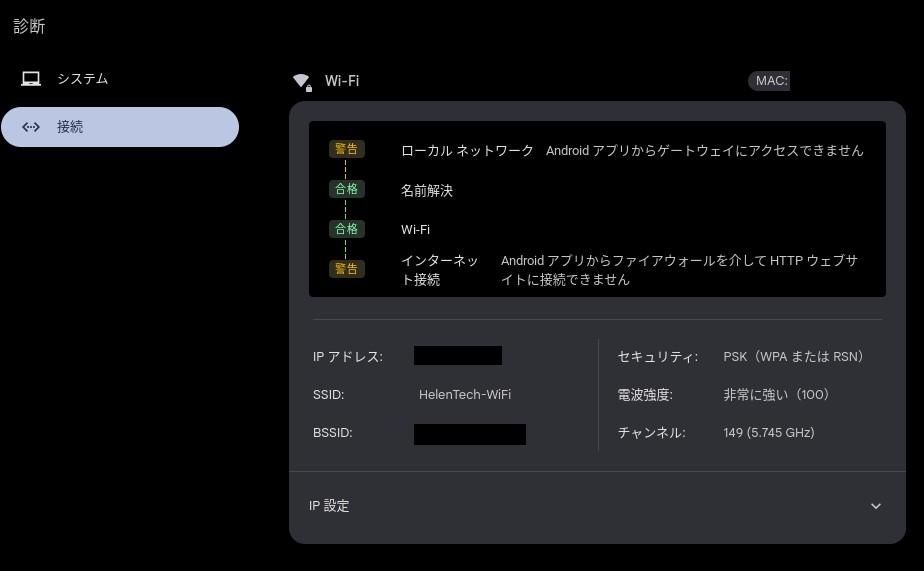Click the gateway access warning message
924x571 pixels.
pyautogui.click(x=704, y=151)
